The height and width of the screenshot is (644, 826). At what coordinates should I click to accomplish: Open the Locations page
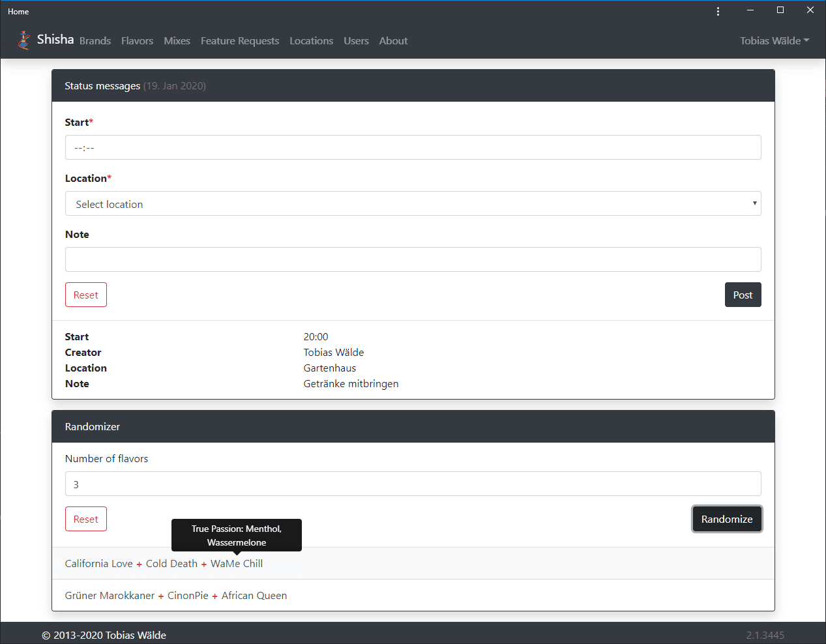click(x=311, y=41)
